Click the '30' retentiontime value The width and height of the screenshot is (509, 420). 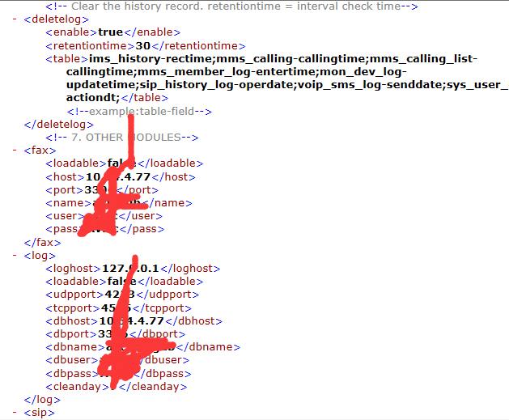(143, 46)
